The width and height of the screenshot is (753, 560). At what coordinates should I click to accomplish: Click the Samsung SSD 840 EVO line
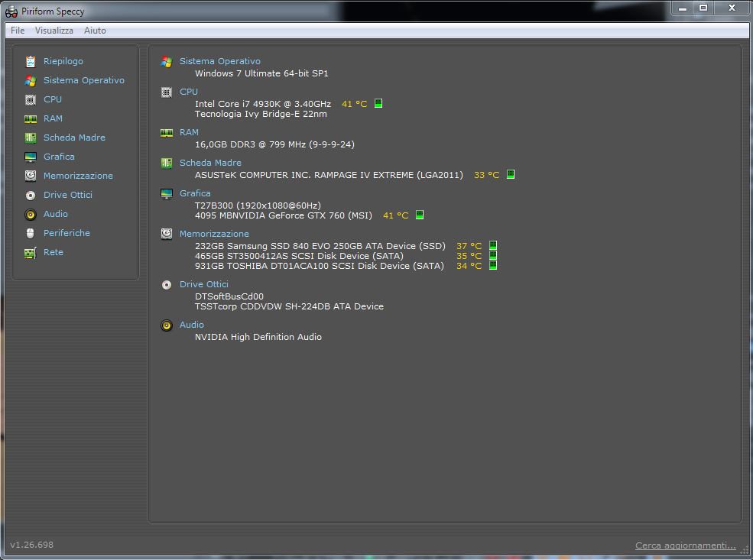coord(320,246)
